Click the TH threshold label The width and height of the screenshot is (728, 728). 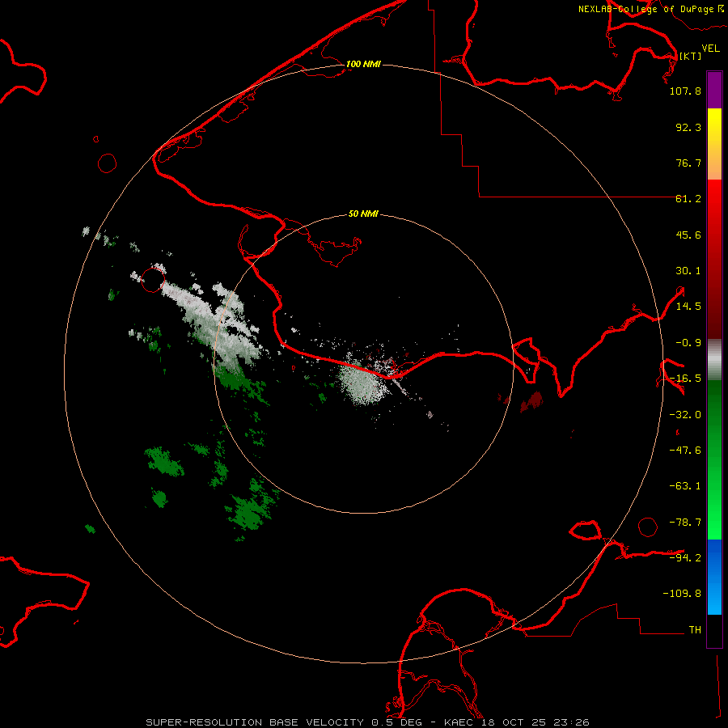(x=695, y=630)
